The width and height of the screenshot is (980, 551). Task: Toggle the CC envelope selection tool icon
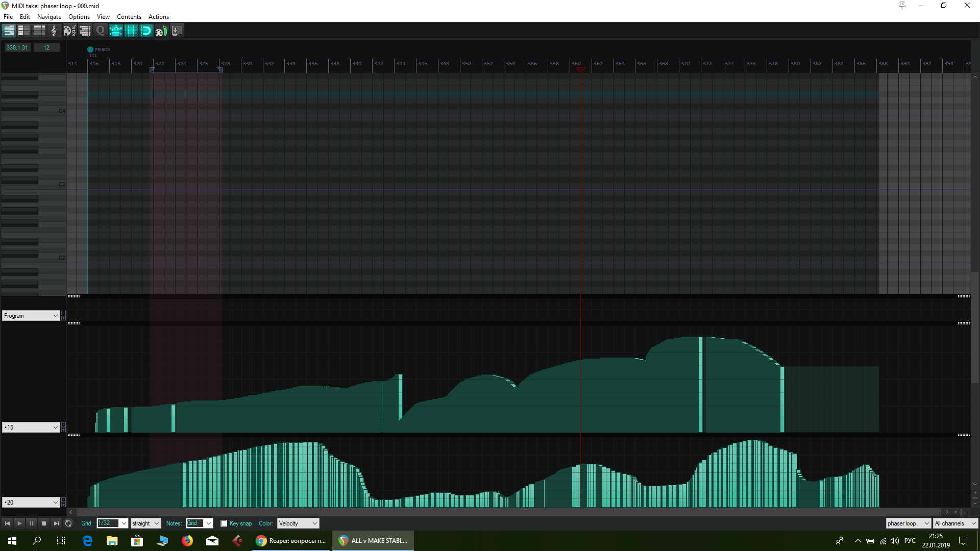pos(116,31)
